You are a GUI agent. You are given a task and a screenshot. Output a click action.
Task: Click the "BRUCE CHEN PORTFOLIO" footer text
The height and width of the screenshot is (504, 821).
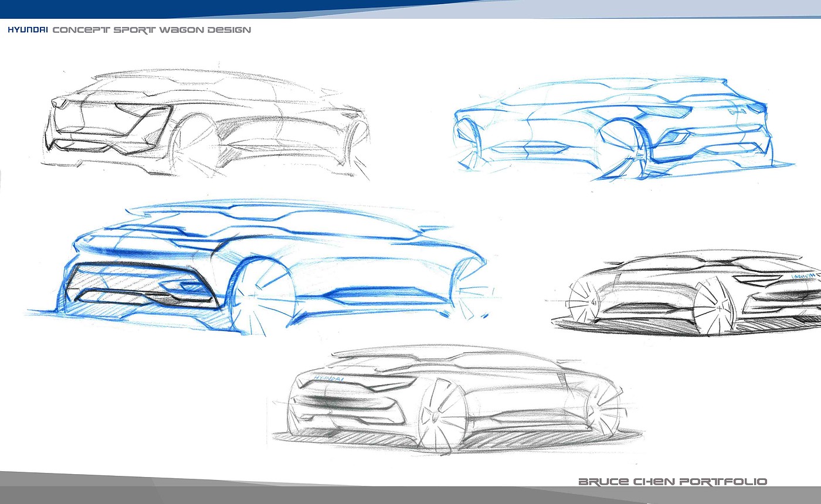point(673,482)
